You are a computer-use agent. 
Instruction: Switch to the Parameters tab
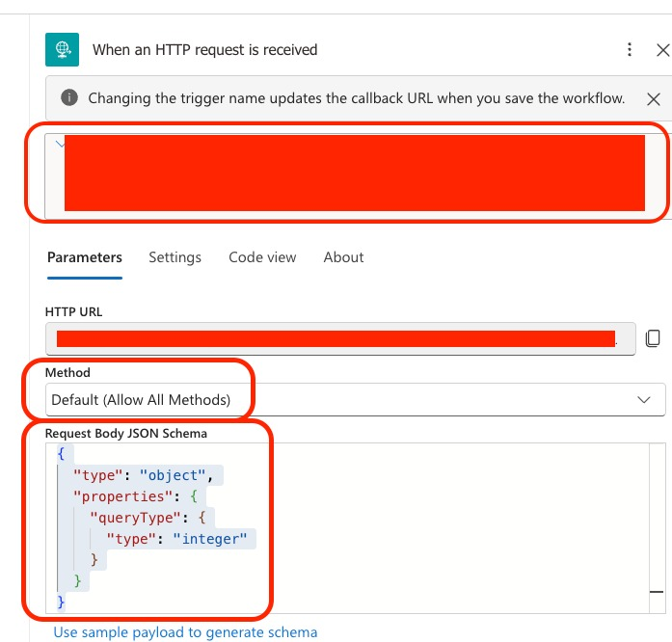(85, 257)
